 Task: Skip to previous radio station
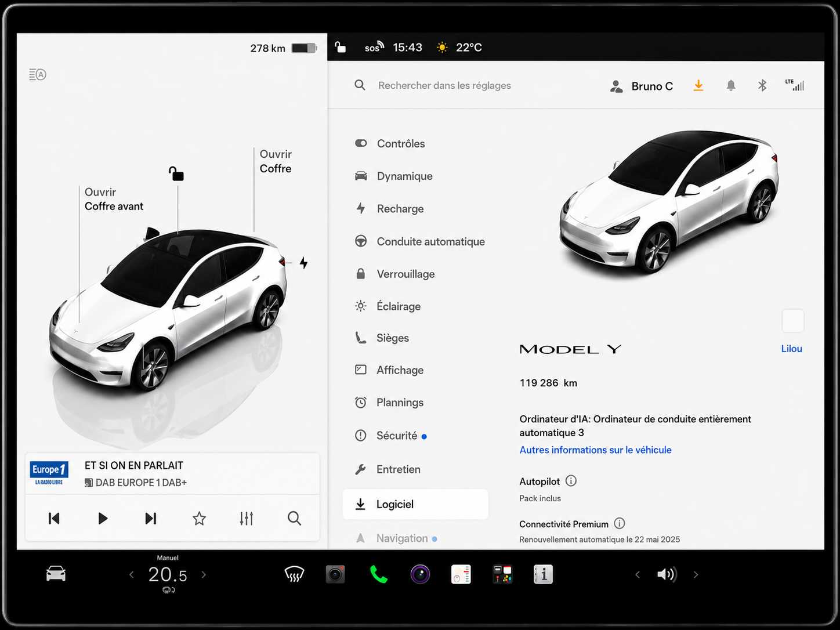coord(54,518)
